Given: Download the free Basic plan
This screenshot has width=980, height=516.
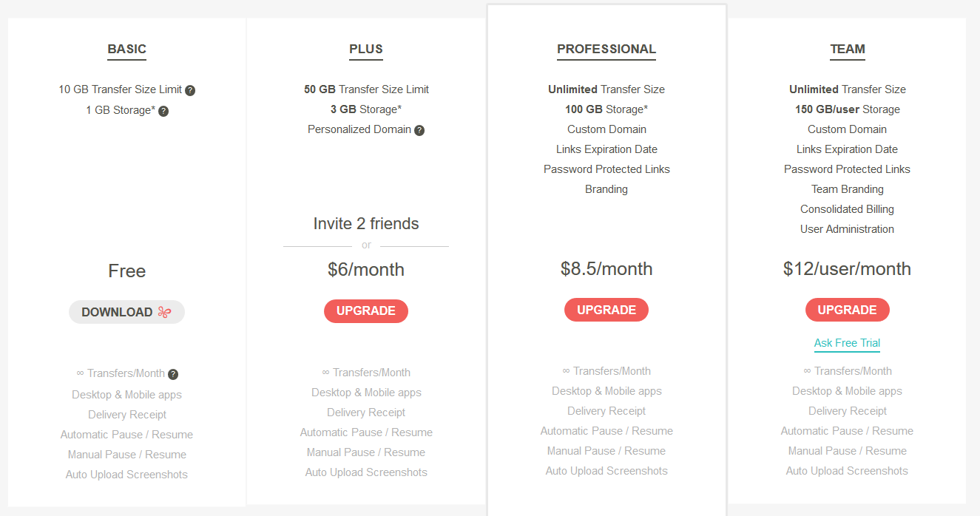Looking at the screenshot, I should tap(126, 312).
